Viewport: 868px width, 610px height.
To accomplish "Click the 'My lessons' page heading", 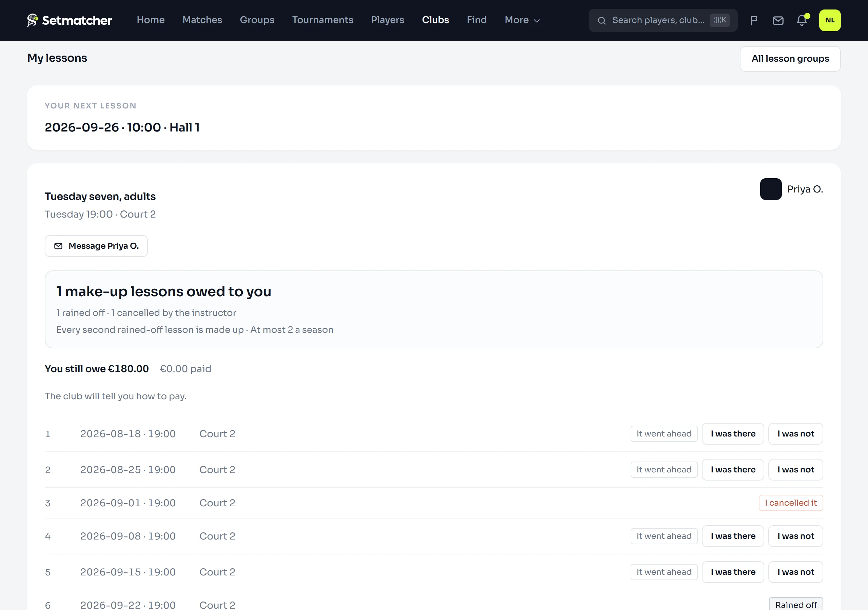I will coord(57,58).
